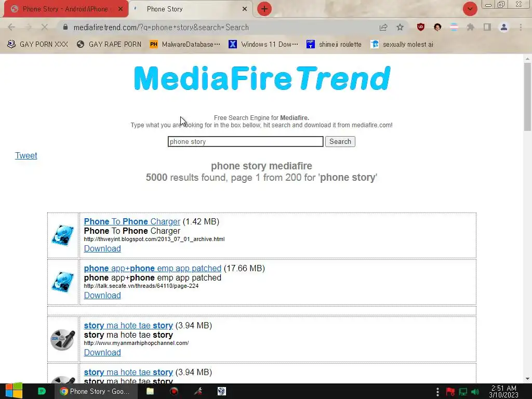Close the Phone Story - Android/iPhone tab

point(121,9)
